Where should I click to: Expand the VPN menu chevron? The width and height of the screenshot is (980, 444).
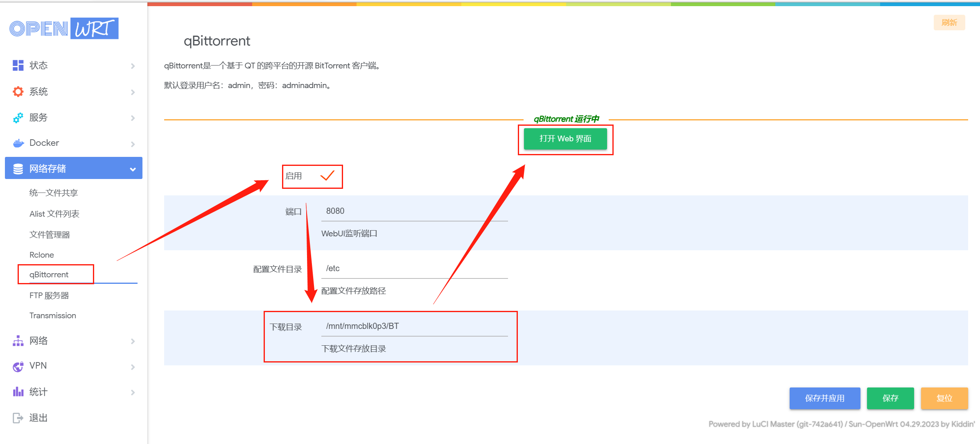(x=133, y=367)
